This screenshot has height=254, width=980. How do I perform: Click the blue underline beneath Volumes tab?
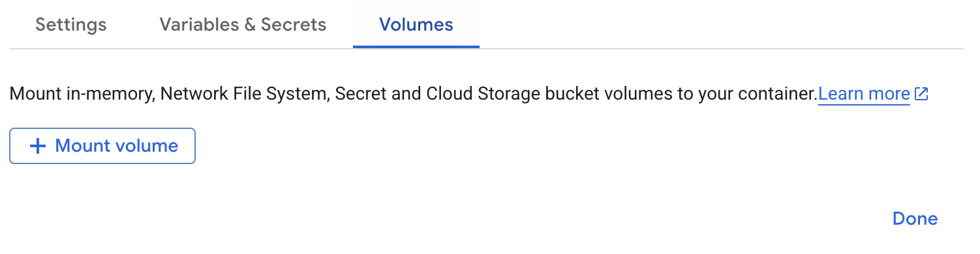(416, 47)
